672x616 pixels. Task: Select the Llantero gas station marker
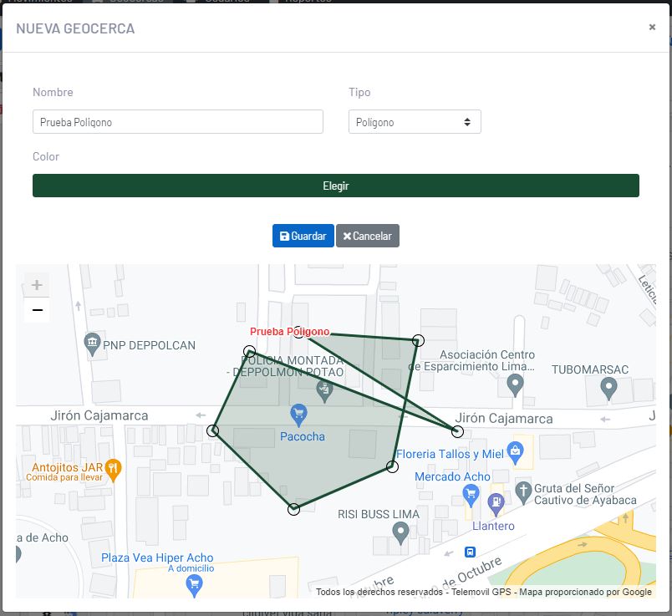pos(496,504)
